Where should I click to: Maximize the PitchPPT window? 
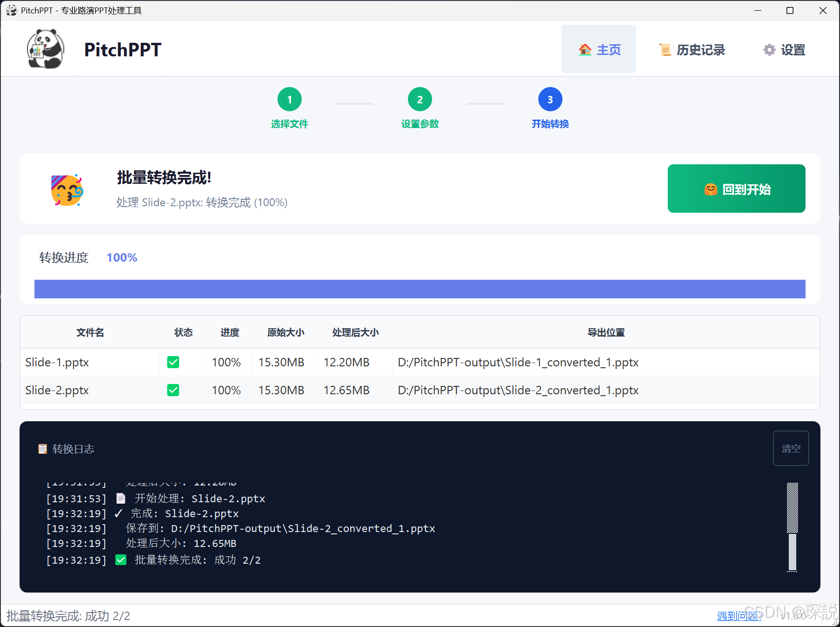pos(790,10)
